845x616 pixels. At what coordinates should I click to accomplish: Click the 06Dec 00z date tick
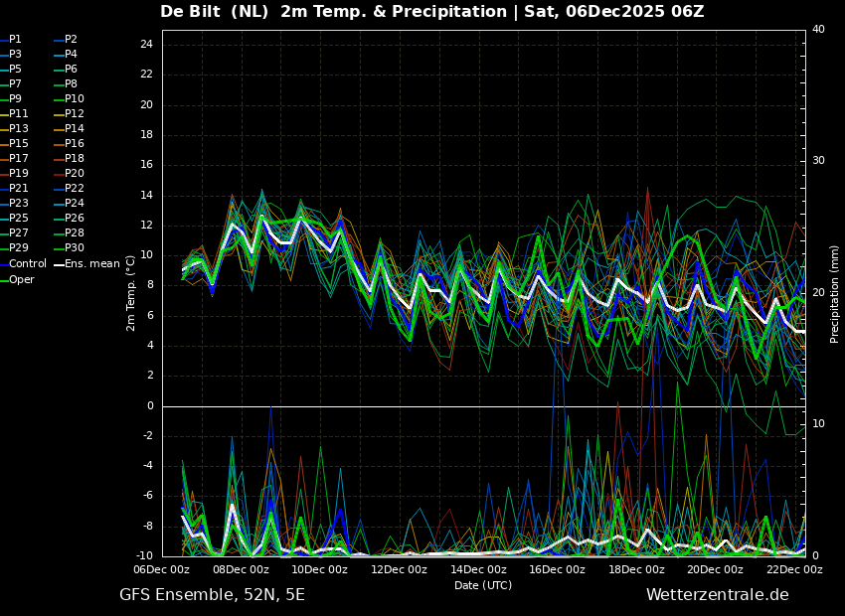pos(162,570)
